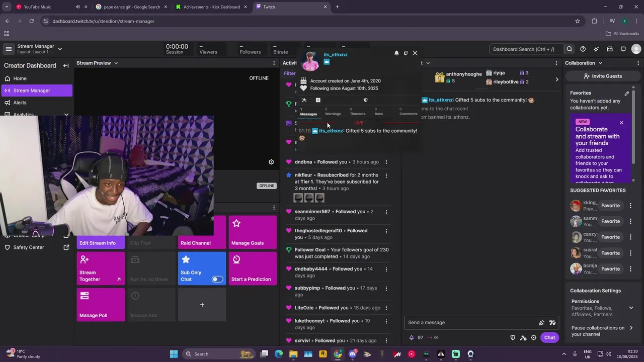Open the whispers chat bubble icon
Viewport: 644px width, 362px height.
click(623, 49)
